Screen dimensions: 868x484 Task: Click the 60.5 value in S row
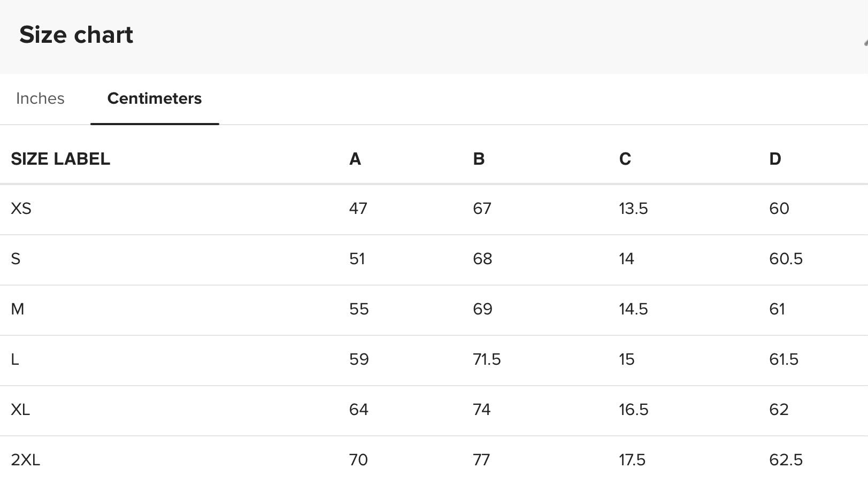(x=786, y=259)
